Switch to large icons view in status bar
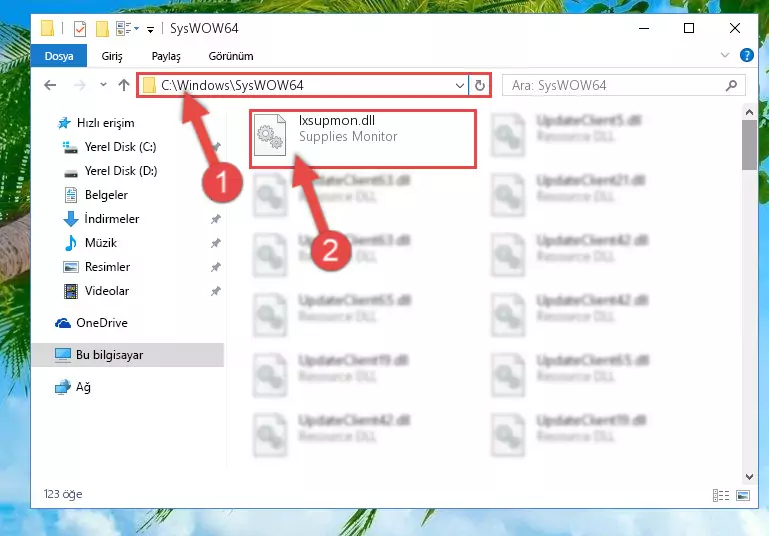Screen dimensions: 769x536 click(x=743, y=495)
